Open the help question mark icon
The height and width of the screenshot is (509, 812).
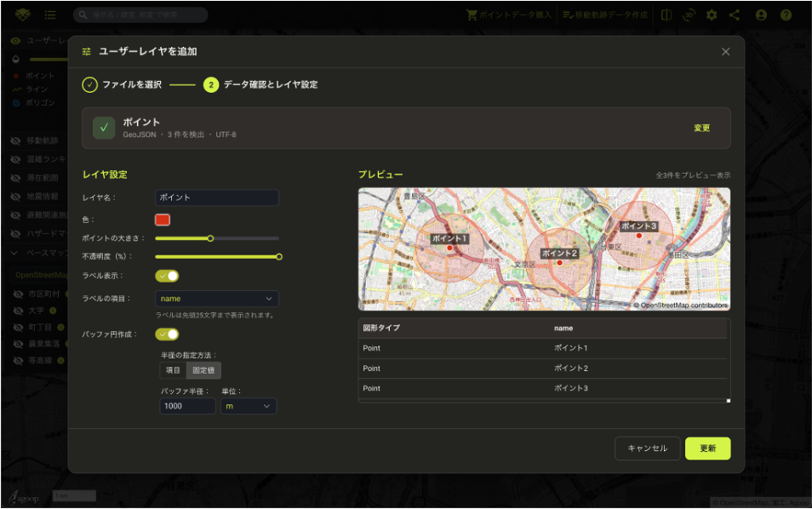pyautogui.click(x=786, y=15)
